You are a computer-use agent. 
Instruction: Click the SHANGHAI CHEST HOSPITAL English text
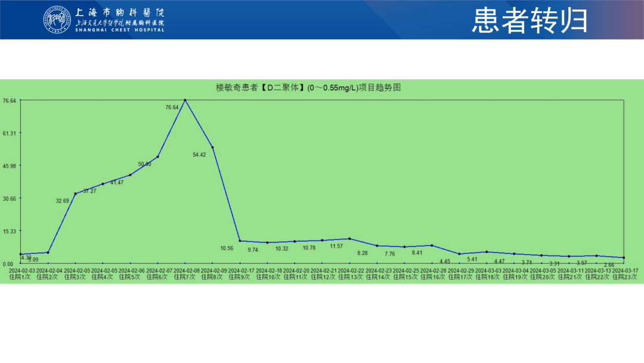click(x=120, y=30)
